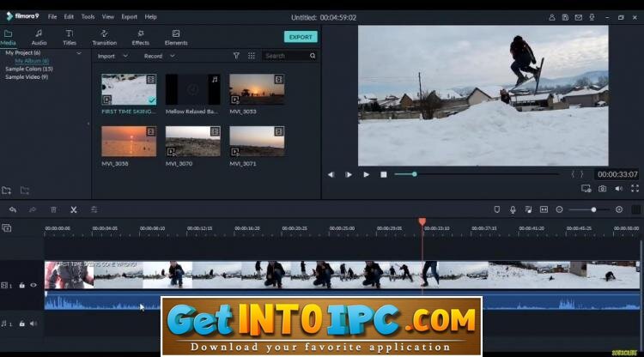
Task: Select My Album in project tree
Action: pyautogui.click(x=32, y=61)
